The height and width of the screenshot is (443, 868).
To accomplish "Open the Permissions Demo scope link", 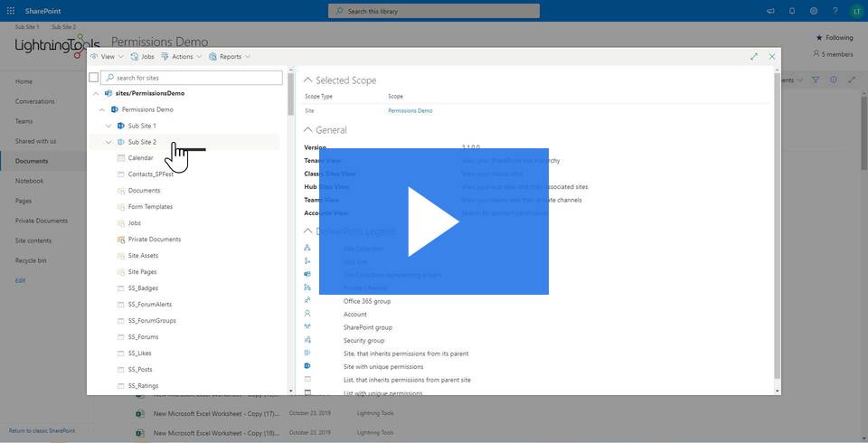I will click(x=410, y=110).
